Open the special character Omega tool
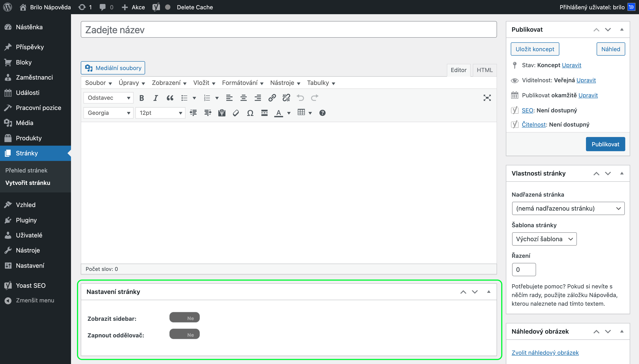This screenshot has width=639, height=364. [x=250, y=113]
